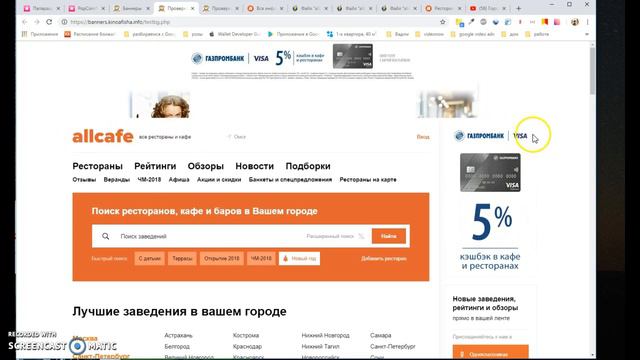Bookmark this page with the star icon
The height and width of the screenshot is (360, 640).
pos(443,22)
